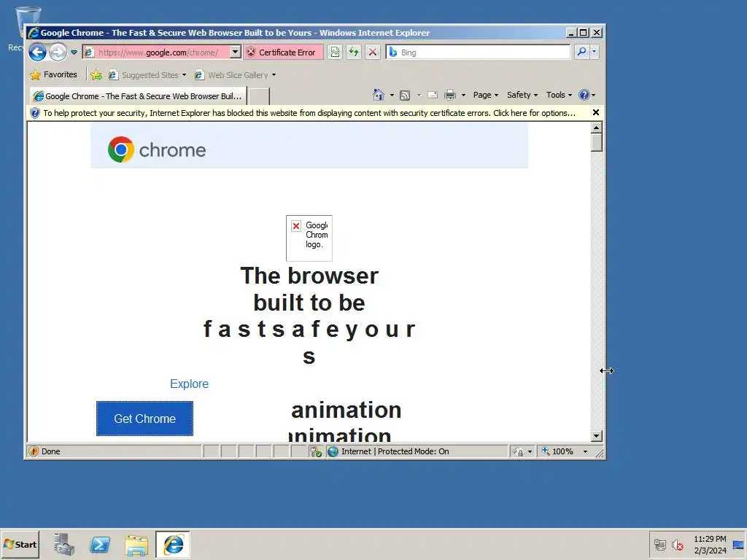747x560 pixels.
Task: Click the Compatibility View icon
Action: coord(336,52)
